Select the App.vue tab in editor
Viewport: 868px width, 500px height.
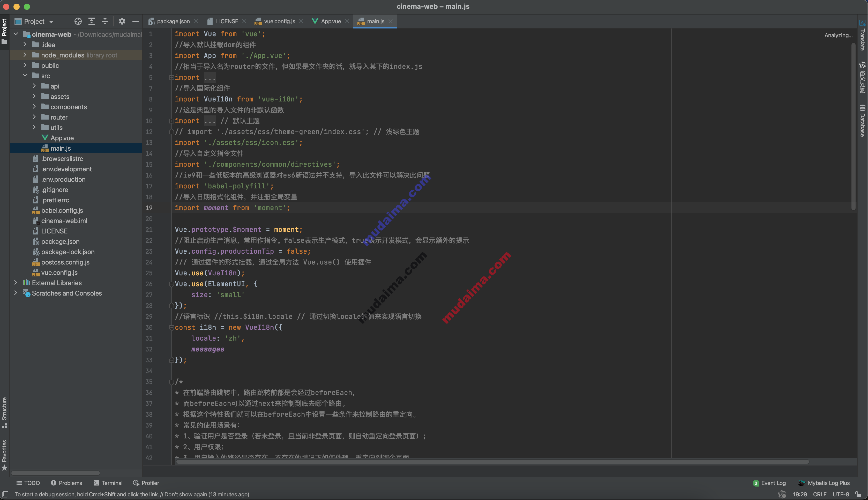[x=330, y=21]
